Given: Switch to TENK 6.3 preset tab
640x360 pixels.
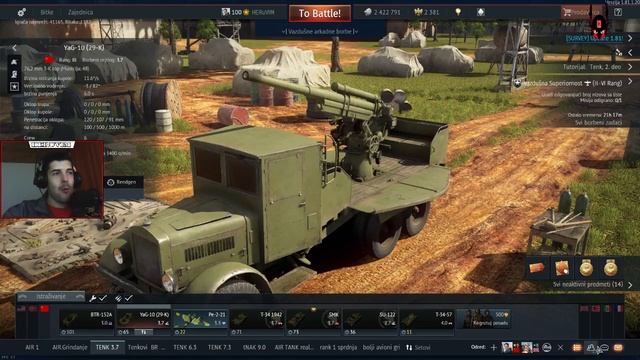Looking at the screenshot, I should [185, 347].
